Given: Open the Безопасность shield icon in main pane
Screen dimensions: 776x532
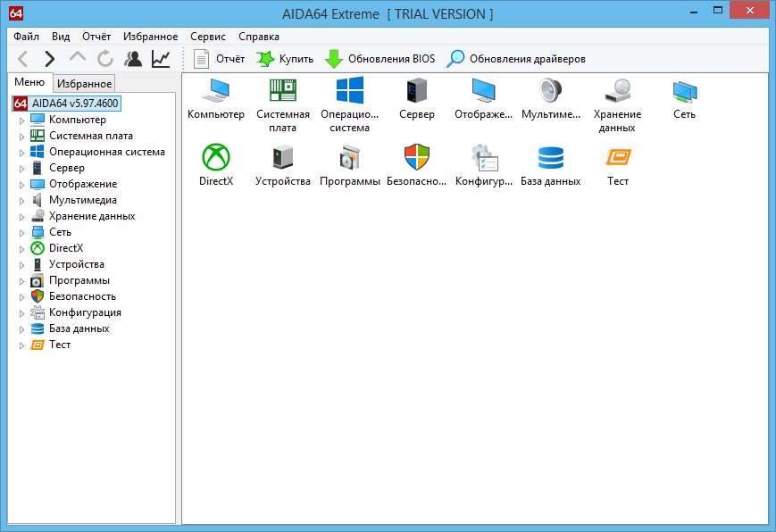Looking at the screenshot, I should pyautogui.click(x=417, y=157).
